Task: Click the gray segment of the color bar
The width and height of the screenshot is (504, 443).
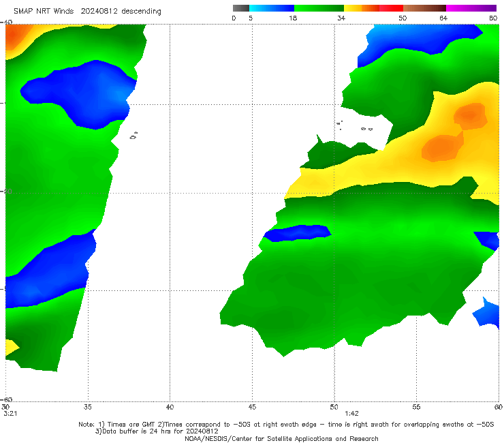Action: pos(241,8)
